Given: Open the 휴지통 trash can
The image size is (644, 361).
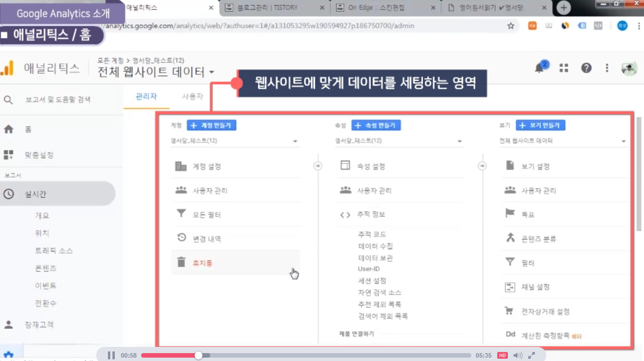Looking at the screenshot, I should point(235,263).
